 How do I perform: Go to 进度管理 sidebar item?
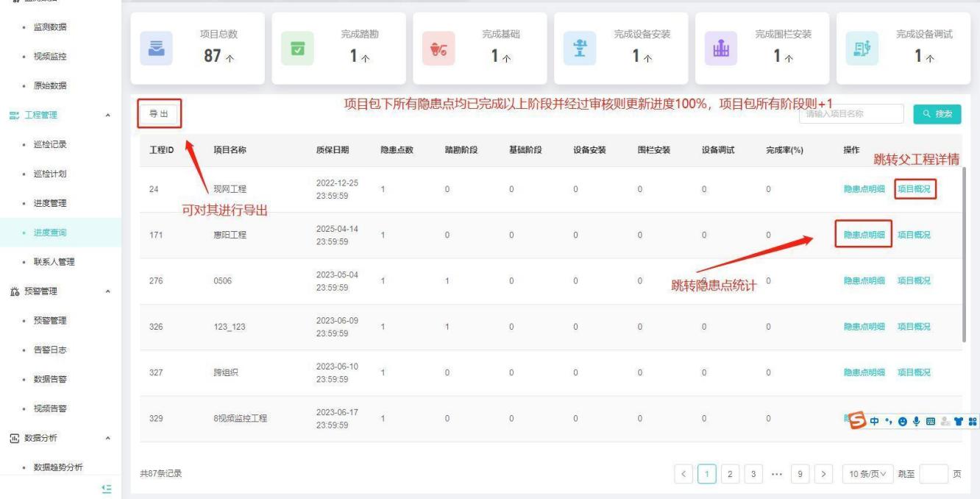(x=47, y=203)
